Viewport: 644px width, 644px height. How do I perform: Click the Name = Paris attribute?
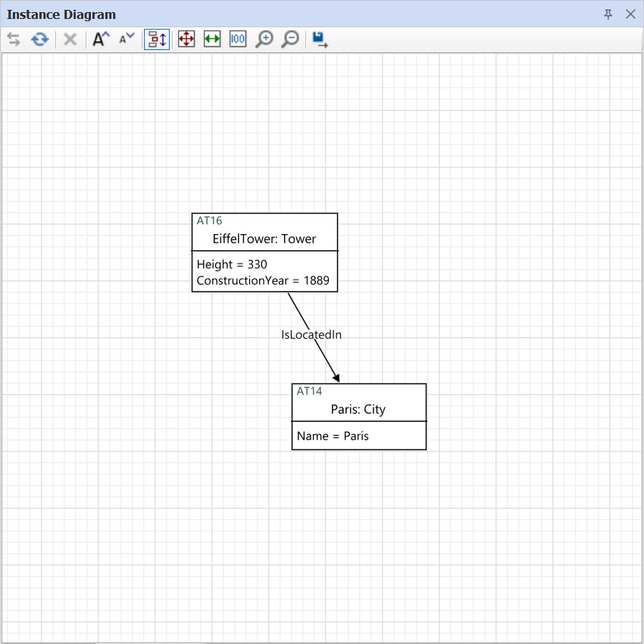point(333,436)
